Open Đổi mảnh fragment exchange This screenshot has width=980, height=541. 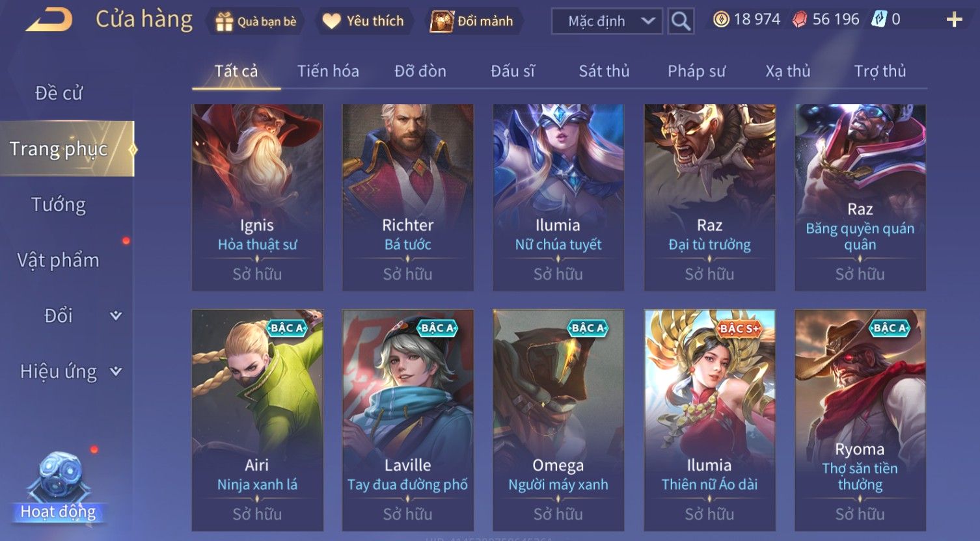click(x=473, y=21)
